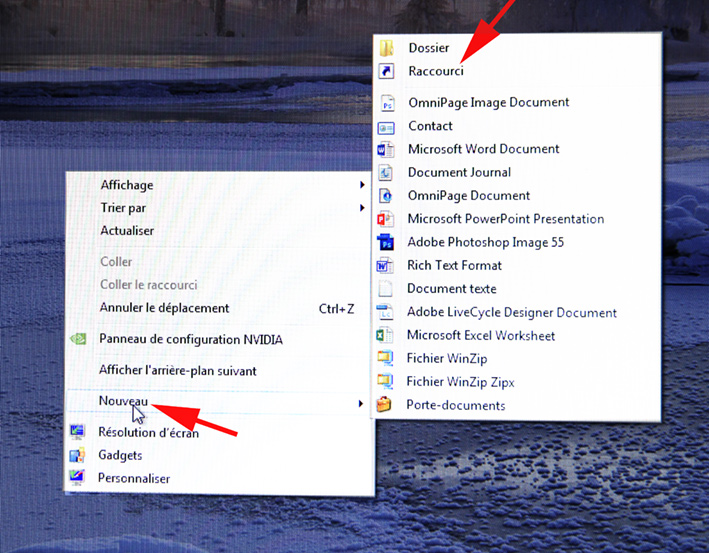Image resolution: width=709 pixels, height=553 pixels.
Task: Click the Fichier WinZip Zipx icon
Action: pos(385,382)
